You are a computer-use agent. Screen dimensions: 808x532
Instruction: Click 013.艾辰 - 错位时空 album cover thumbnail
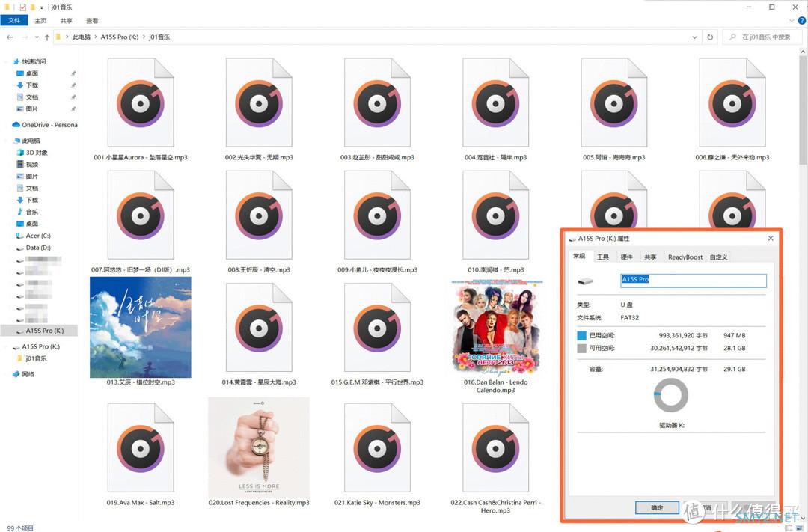click(140, 327)
